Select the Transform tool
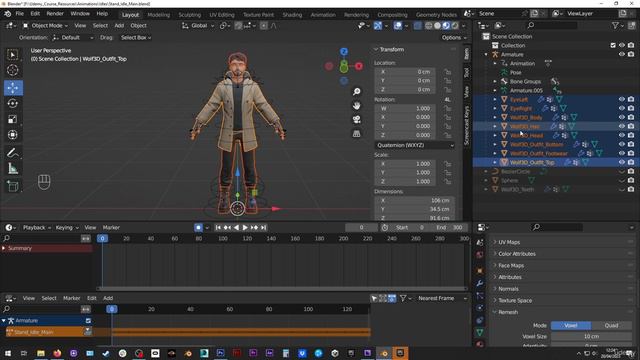This screenshot has height=360, width=640. (13, 135)
